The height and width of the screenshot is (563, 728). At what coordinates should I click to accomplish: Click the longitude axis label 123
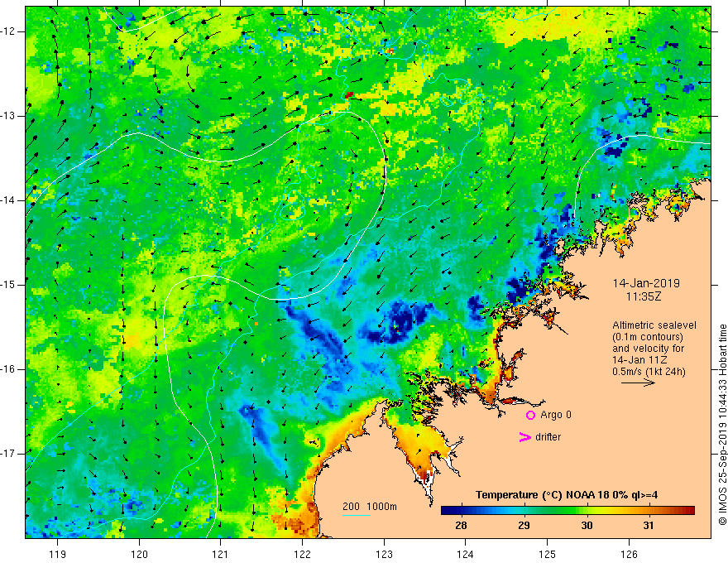pos(384,554)
